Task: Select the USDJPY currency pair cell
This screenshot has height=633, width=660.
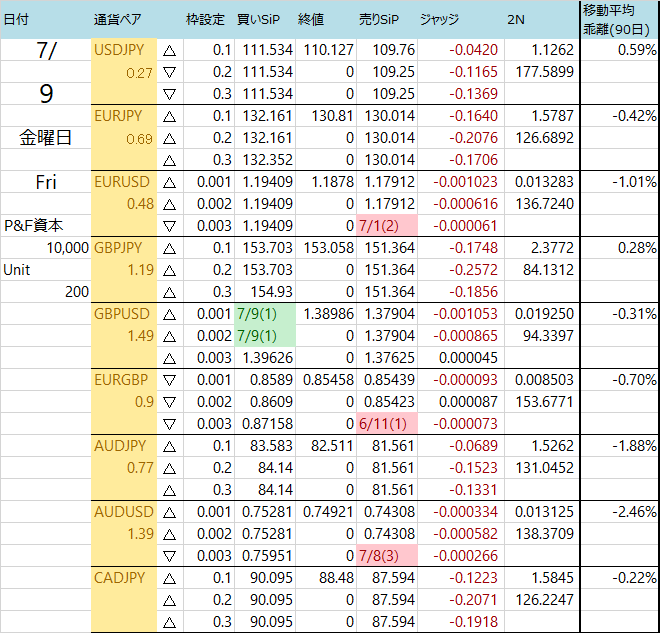Action: pyautogui.click(x=124, y=50)
